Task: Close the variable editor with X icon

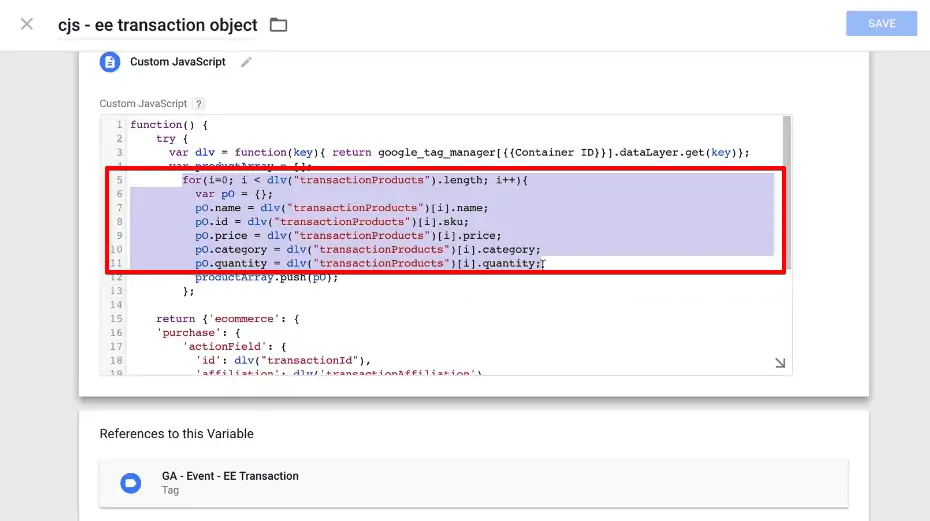Action: tap(27, 24)
